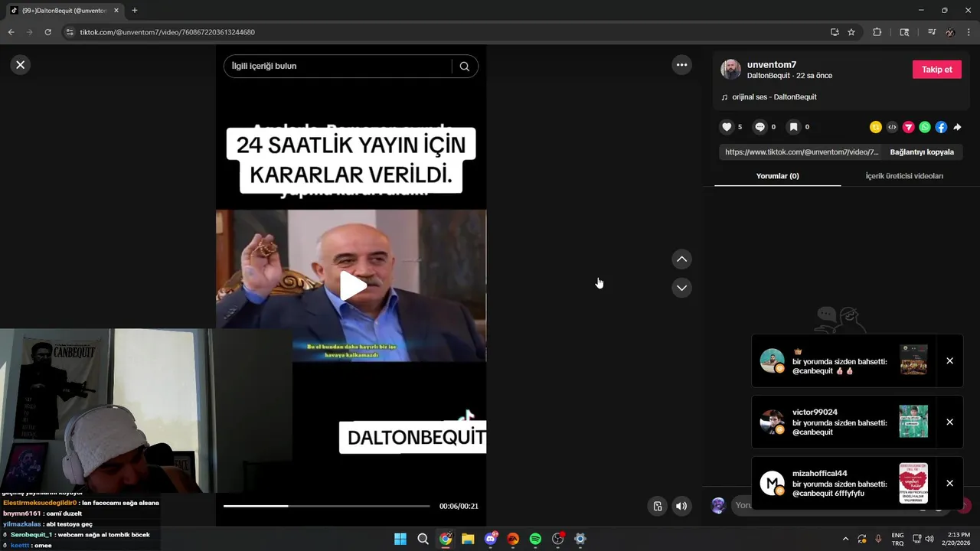Repost the video with the yellow repost icon
Screen dimensions: 980x551
[876, 127]
